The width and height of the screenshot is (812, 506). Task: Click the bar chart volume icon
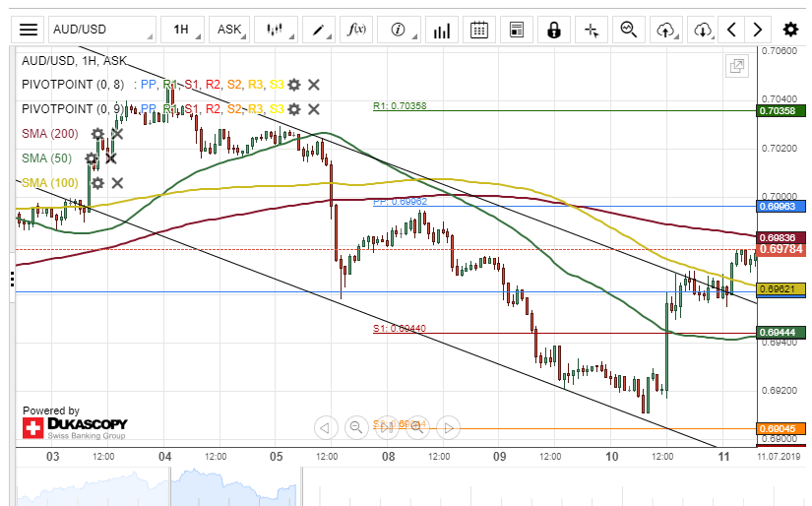click(441, 30)
